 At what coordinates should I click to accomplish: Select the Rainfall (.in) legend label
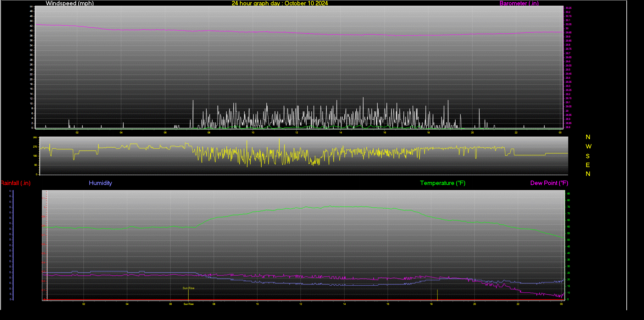(15, 183)
